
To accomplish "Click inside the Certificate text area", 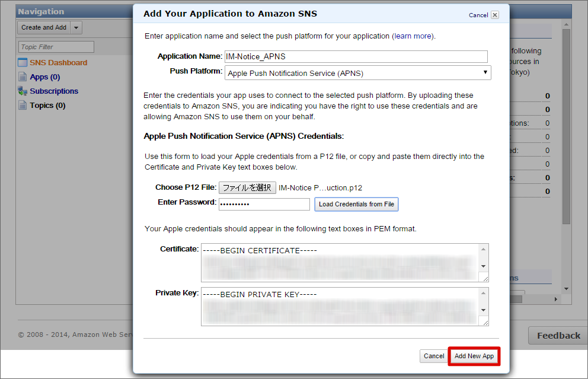I will pyautogui.click(x=340, y=263).
